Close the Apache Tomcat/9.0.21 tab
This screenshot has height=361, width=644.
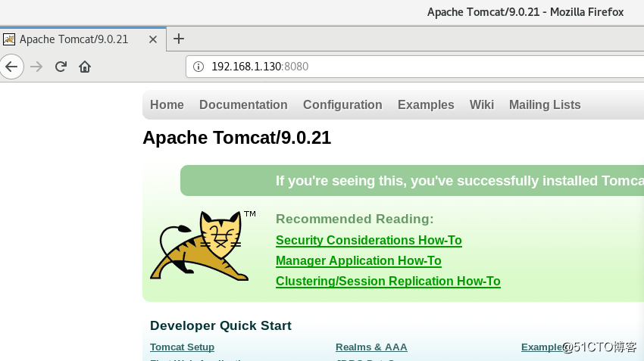[x=153, y=39]
